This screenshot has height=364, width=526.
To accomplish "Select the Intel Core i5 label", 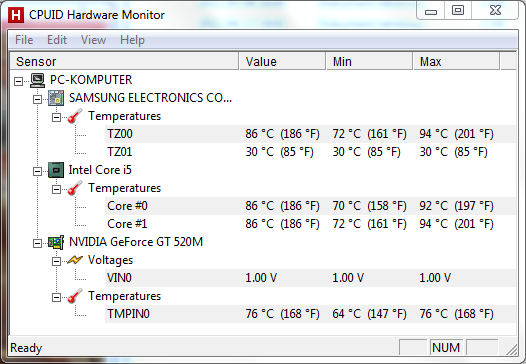I will click(x=100, y=170).
